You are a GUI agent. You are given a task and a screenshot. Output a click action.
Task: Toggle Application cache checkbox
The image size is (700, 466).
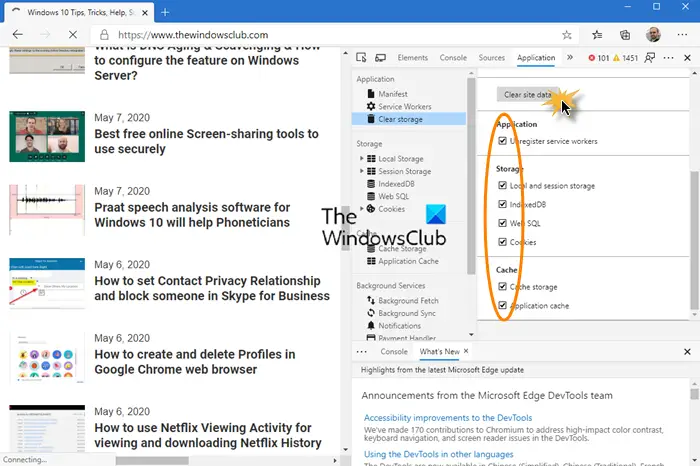502,305
